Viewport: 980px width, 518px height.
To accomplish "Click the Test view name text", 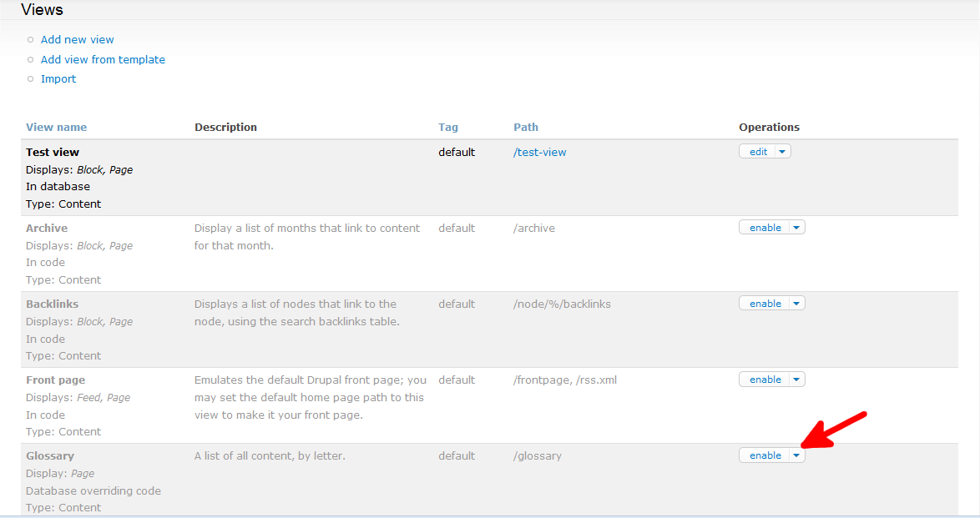I will point(53,152).
